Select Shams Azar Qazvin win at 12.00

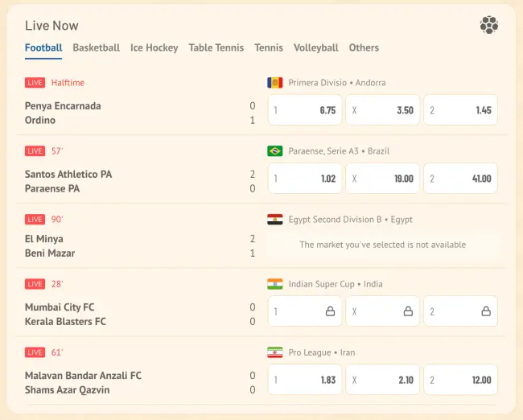pos(460,380)
